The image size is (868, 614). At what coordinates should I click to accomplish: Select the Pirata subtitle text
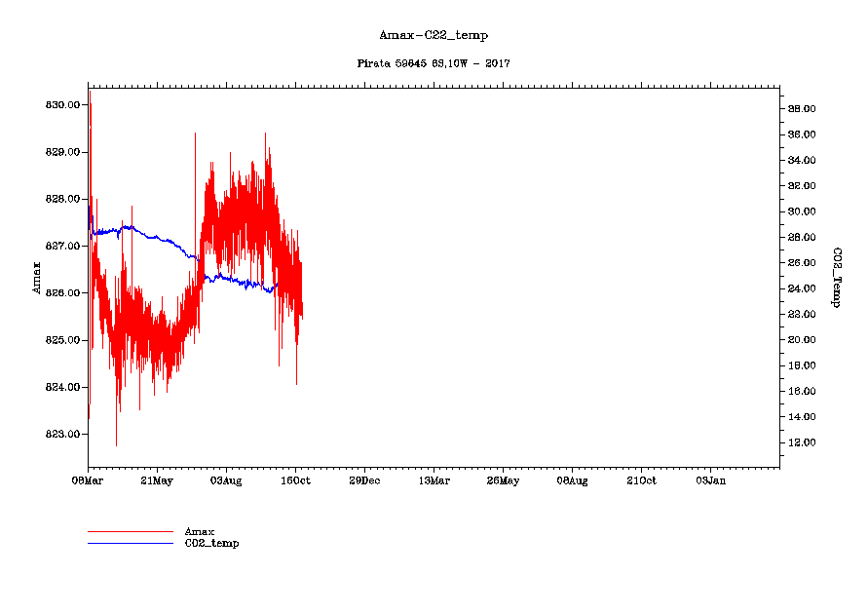(434, 63)
